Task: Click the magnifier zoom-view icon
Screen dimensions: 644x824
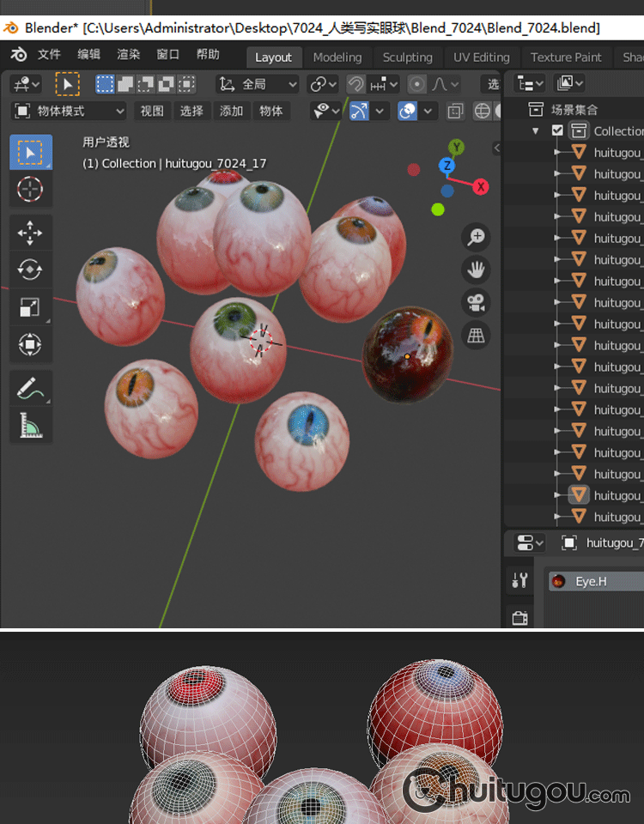Action: tap(475, 237)
